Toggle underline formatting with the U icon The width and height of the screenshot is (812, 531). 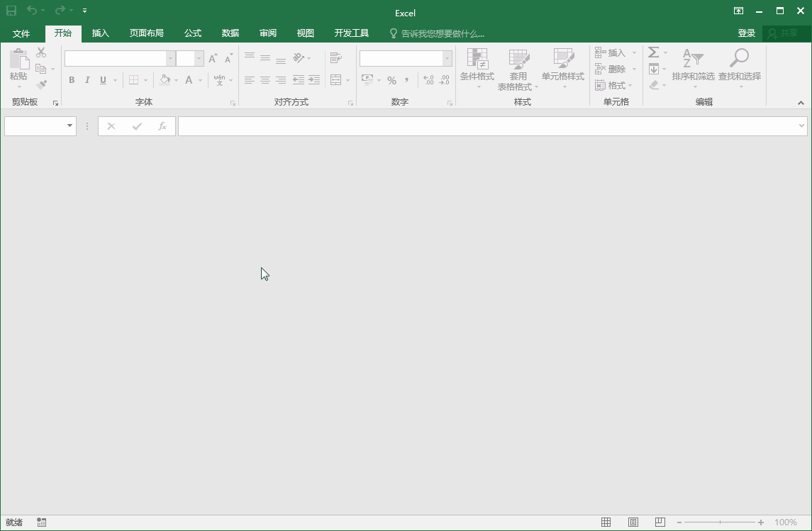tap(102, 80)
